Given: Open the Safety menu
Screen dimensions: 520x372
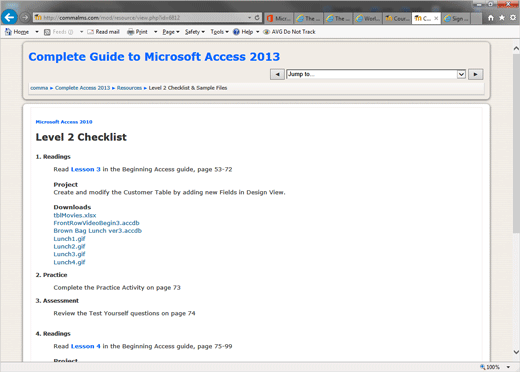Looking at the screenshot, I should (x=195, y=32).
